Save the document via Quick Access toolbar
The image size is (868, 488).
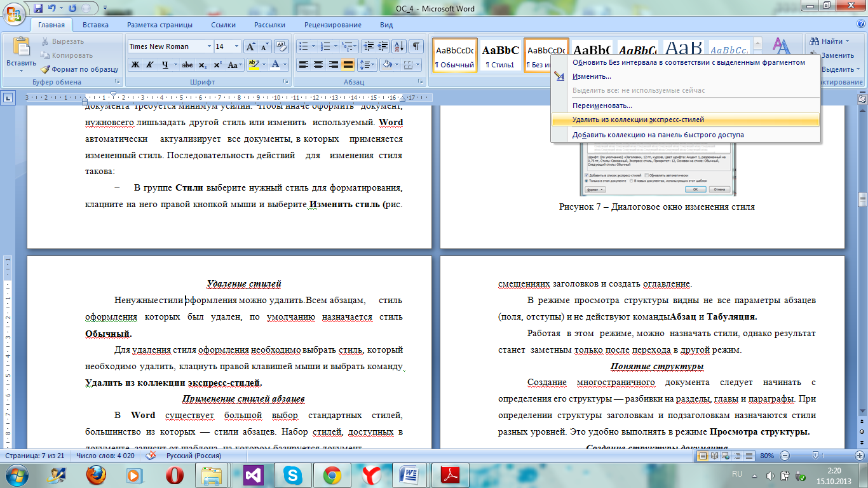(x=38, y=8)
